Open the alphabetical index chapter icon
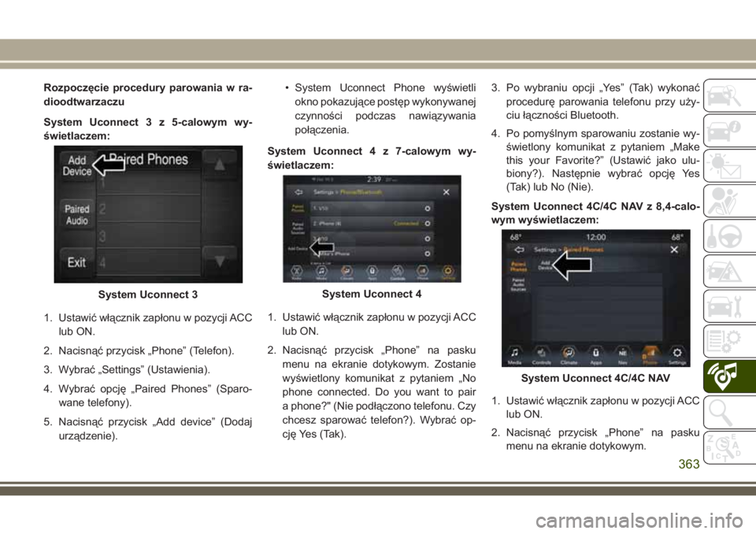 point(728,447)
